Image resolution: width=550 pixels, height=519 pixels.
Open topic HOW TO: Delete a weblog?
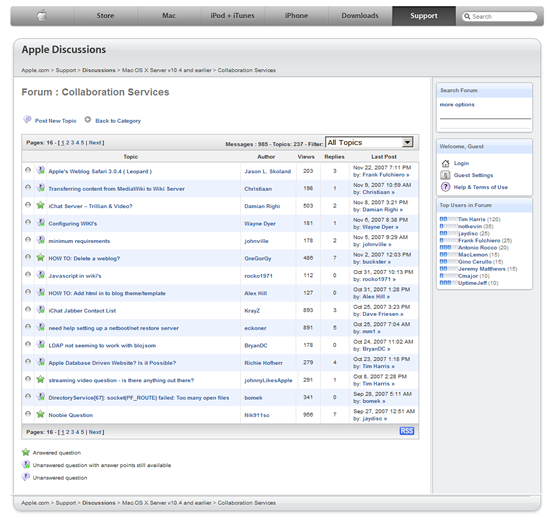click(x=84, y=258)
